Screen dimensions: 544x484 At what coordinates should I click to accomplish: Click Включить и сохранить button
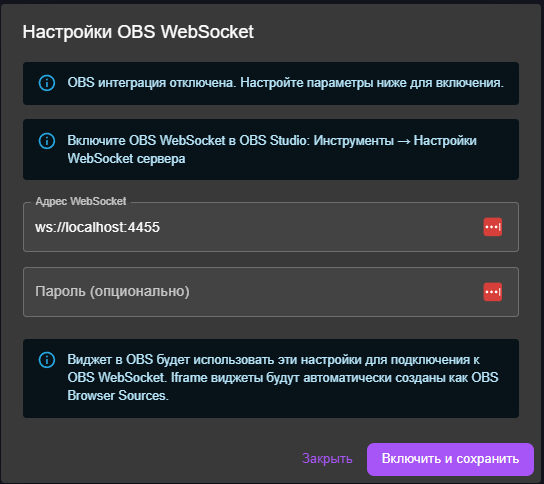pyautogui.click(x=450, y=459)
